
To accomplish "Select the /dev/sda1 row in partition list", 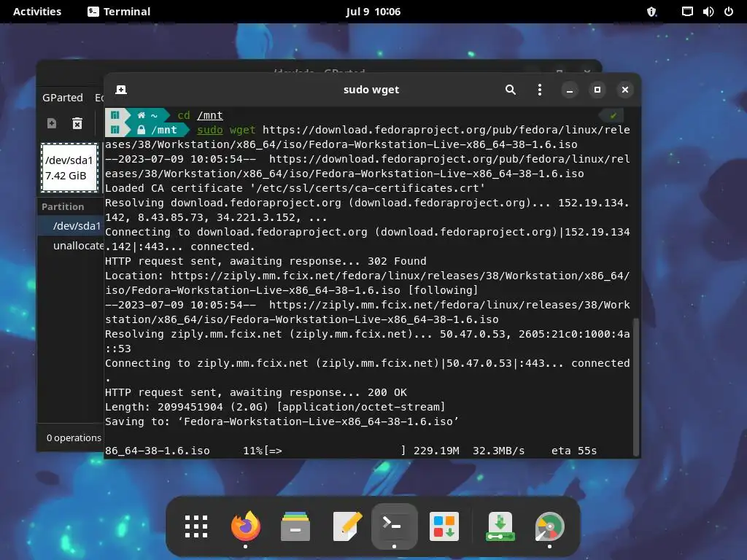I will (x=71, y=226).
